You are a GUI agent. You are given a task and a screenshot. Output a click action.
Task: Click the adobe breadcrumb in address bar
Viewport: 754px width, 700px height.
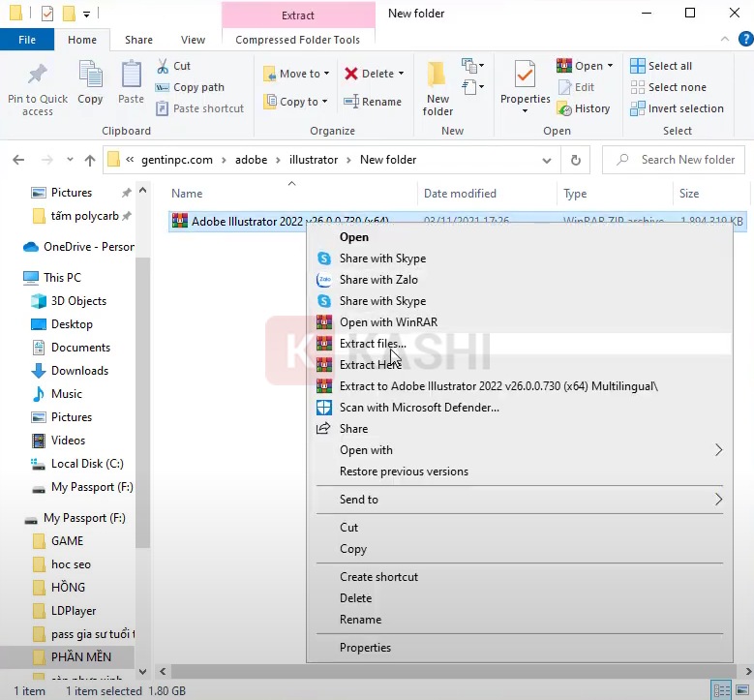coord(251,160)
